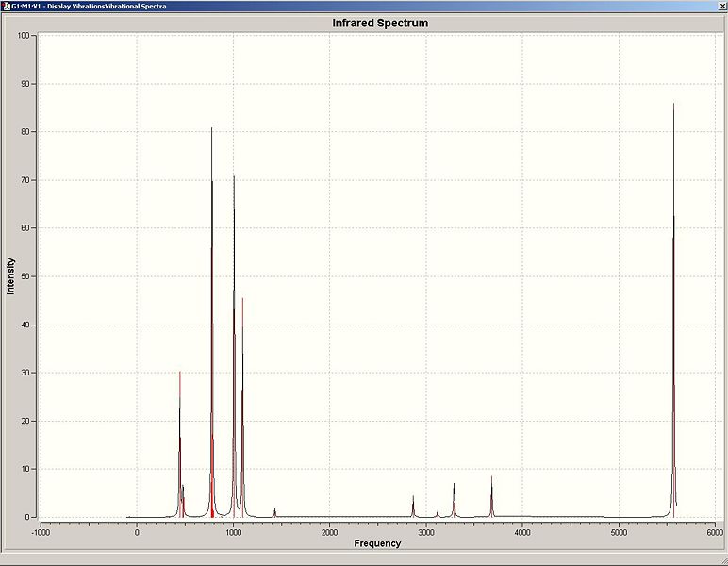Click the '70' tick label on intensity axis
Image resolution: width=728 pixels, height=566 pixels.
pyautogui.click(x=25, y=180)
